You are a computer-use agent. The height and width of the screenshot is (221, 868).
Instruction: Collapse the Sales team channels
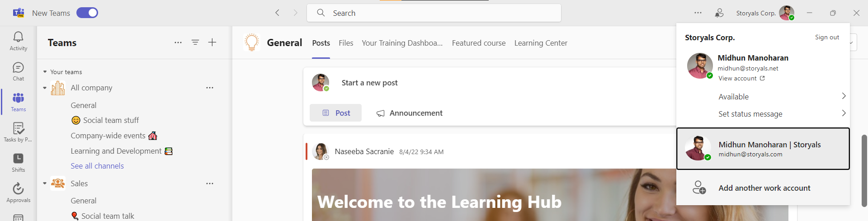coord(45,183)
